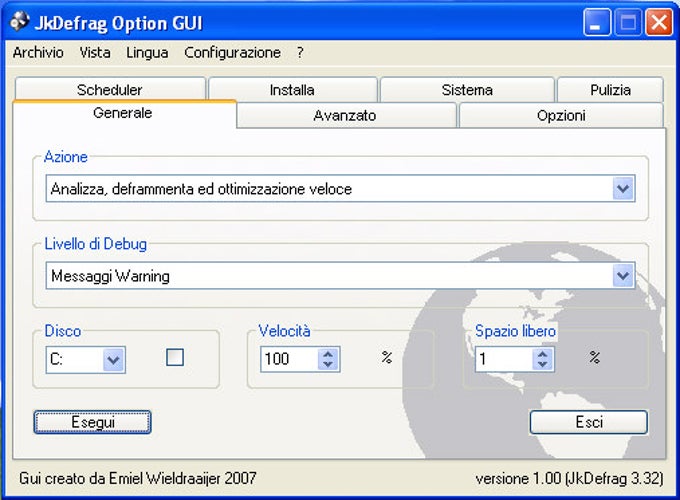Click the Azione group label
This screenshot has height=500, width=680.
(66, 157)
